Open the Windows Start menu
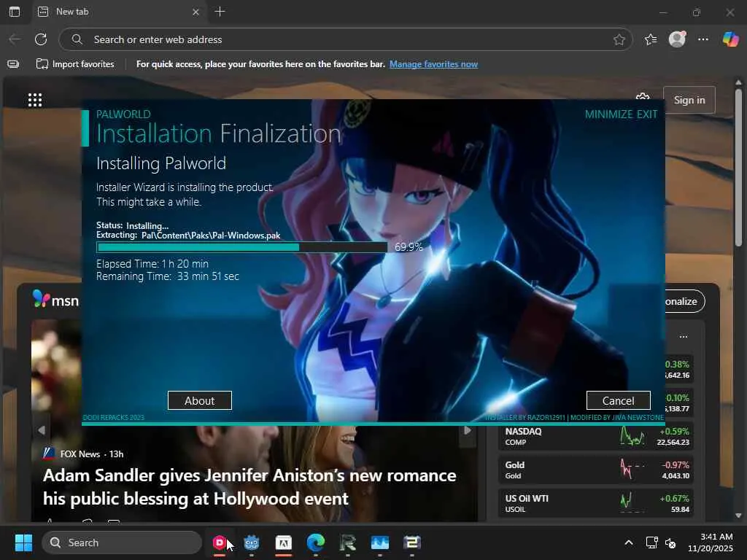747x560 pixels. point(23,542)
